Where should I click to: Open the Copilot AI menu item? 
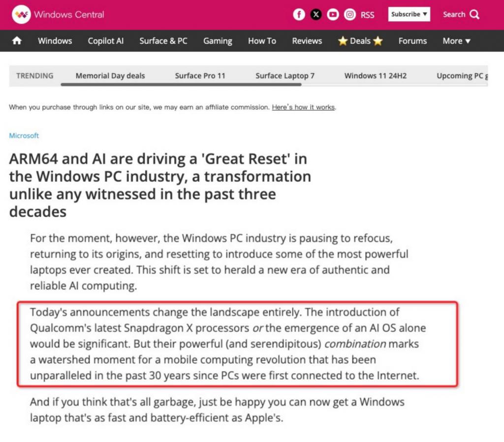click(x=106, y=41)
